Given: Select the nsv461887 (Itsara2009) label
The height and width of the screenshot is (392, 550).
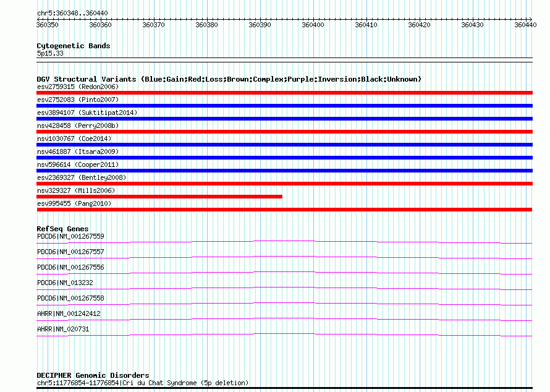Looking at the screenshot, I should 78,151.
